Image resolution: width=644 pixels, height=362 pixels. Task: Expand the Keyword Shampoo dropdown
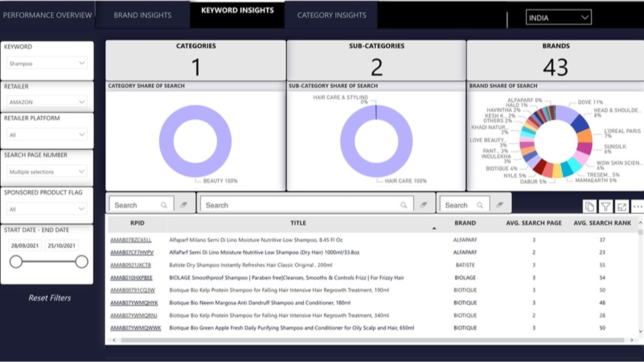[47, 63]
